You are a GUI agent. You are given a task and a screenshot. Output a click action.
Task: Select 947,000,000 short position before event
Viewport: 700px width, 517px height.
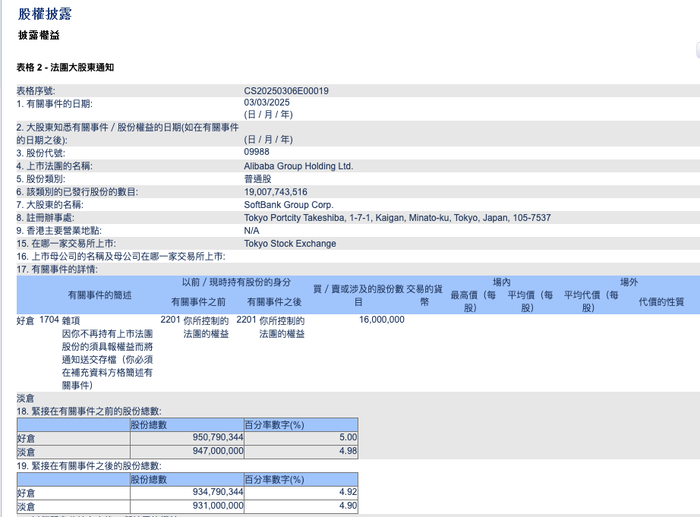coord(218,451)
